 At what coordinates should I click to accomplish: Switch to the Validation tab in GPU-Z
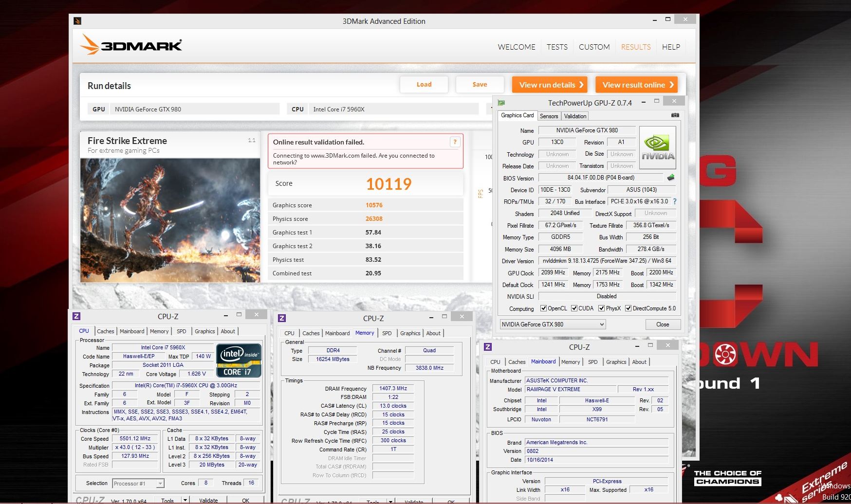click(x=575, y=116)
